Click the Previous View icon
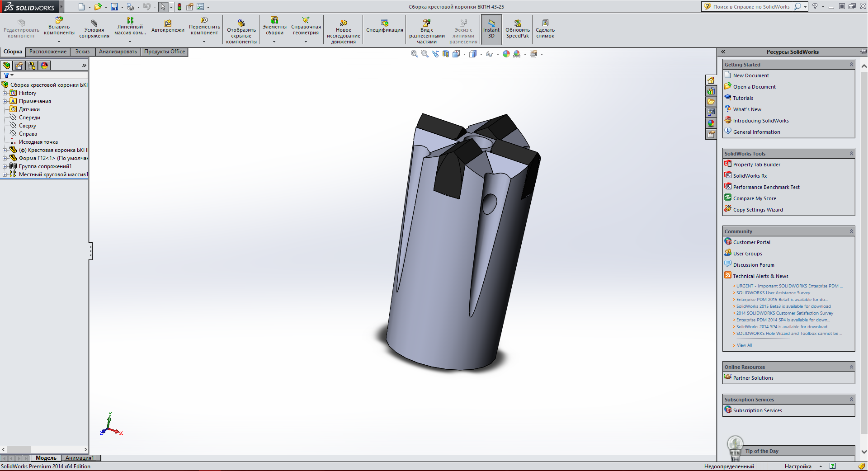 pyautogui.click(x=435, y=54)
